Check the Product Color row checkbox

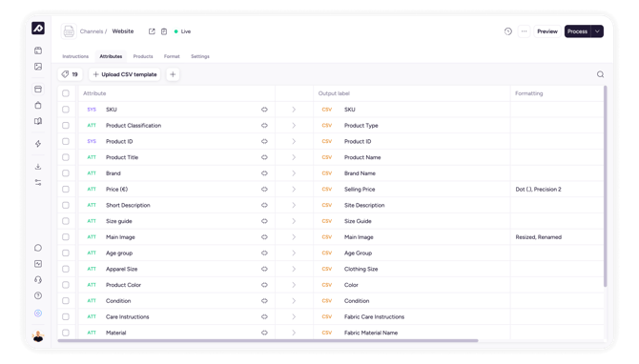click(x=66, y=285)
